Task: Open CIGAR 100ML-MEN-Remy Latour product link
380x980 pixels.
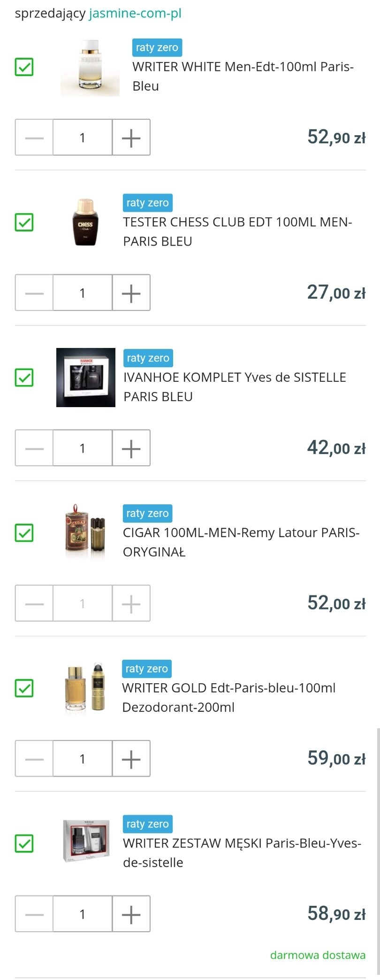Action: pos(241,542)
